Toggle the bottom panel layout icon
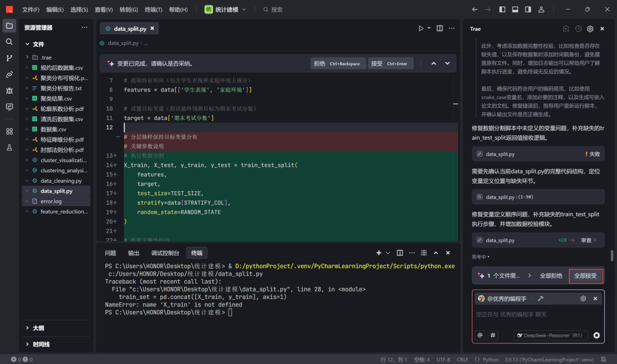The width and height of the screenshot is (617, 364). click(515, 10)
